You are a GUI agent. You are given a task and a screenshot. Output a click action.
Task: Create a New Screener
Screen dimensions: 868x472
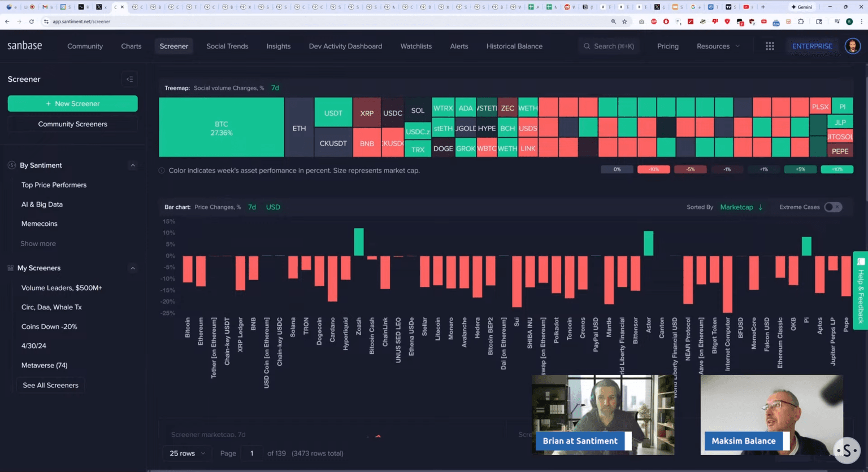click(72, 104)
